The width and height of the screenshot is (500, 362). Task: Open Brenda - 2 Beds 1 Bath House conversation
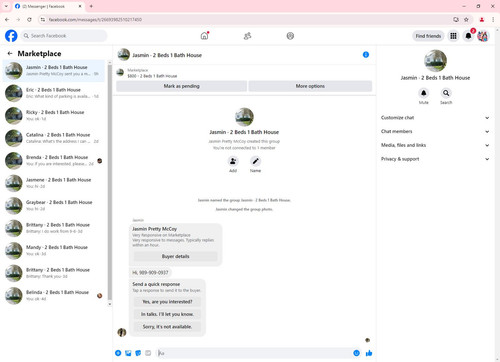[54, 160]
